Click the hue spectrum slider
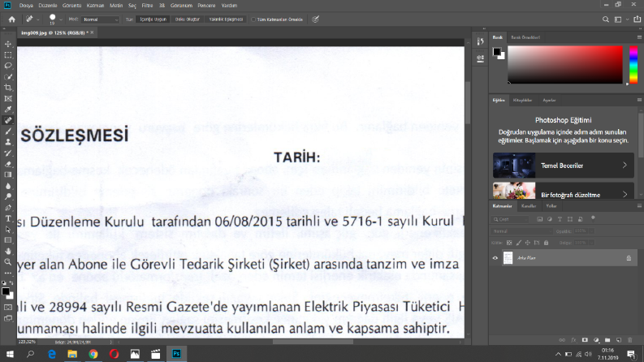The width and height of the screenshot is (644, 362). pyautogui.click(x=633, y=65)
